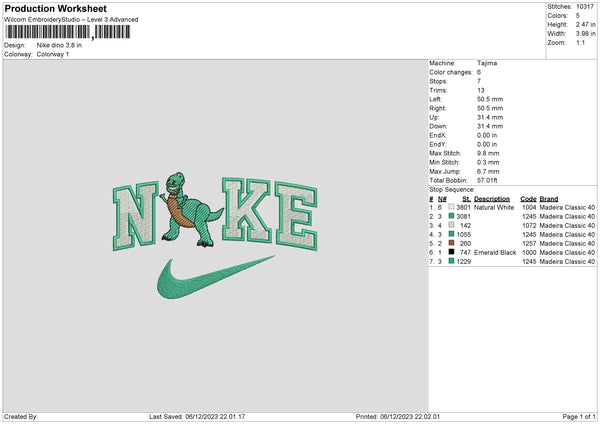Click the green swatch beside stitch 1055

coord(452,234)
